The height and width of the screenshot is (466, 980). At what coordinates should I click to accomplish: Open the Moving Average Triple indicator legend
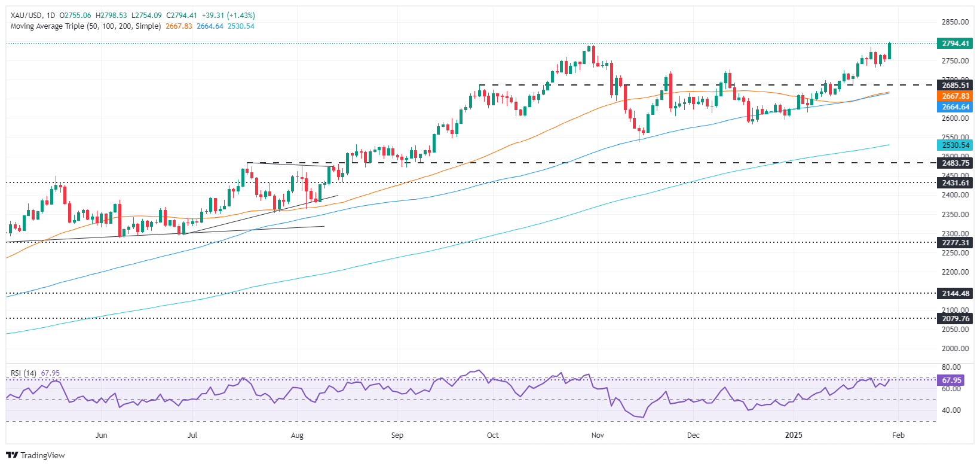pos(85,26)
